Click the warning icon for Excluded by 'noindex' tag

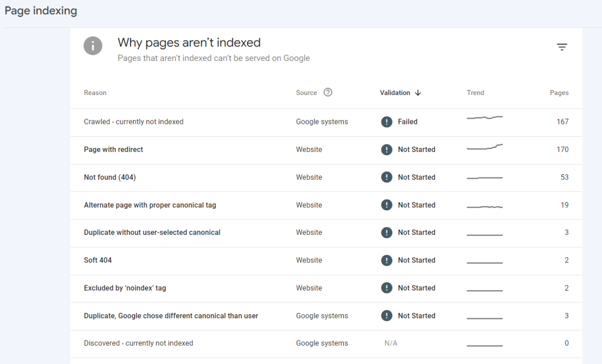pyautogui.click(x=386, y=288)
